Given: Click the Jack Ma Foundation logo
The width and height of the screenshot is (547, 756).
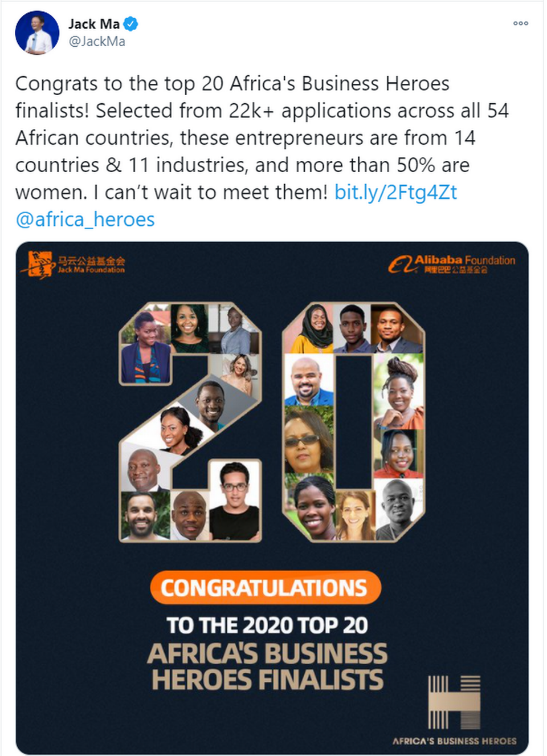Looking at the screenshot, I should tap(74, 265).
